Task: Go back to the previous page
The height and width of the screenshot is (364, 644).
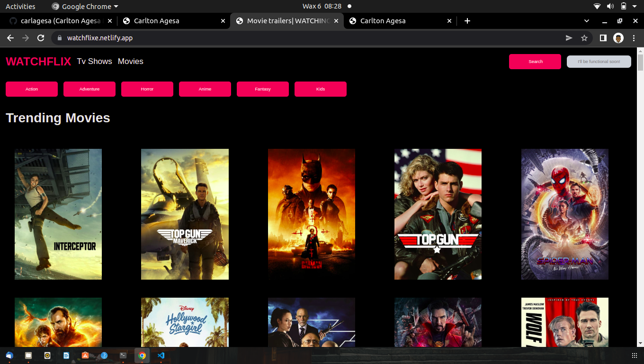Action: 10,38
